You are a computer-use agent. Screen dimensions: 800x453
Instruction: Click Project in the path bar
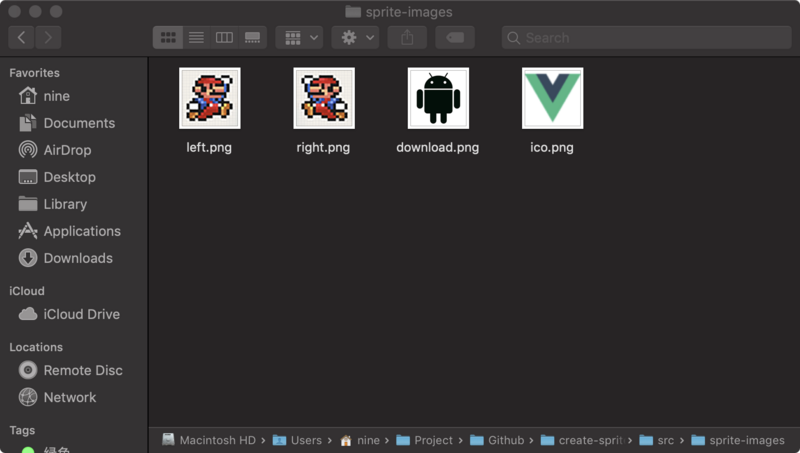[424, 440]
